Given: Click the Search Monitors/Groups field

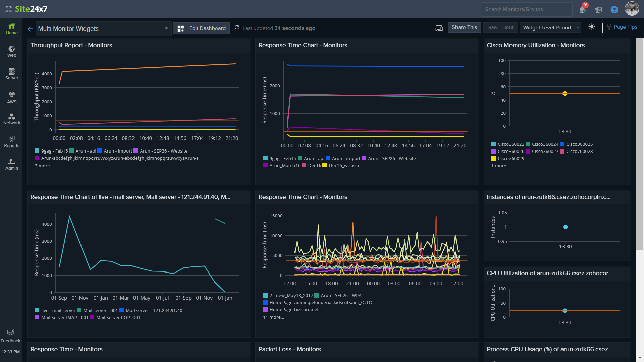Looking at the screenshot, I should coord(527,9).
